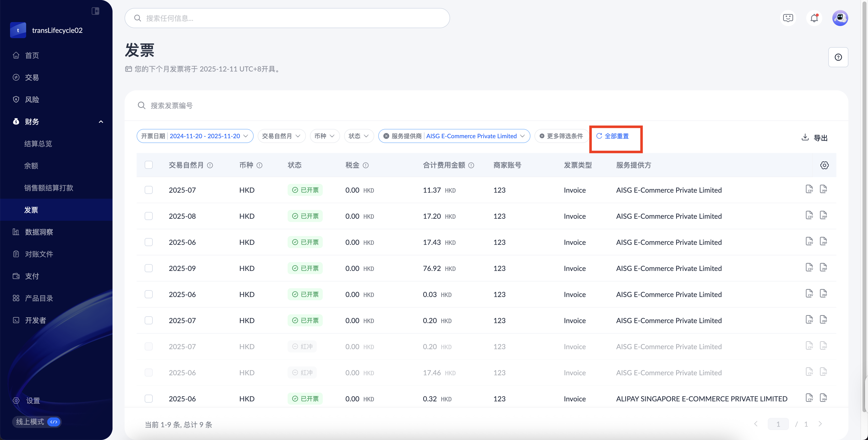Screen dimensions: 868x440
Task: Click the sidebar collapse icon
Action: click(x=95, y=11)
